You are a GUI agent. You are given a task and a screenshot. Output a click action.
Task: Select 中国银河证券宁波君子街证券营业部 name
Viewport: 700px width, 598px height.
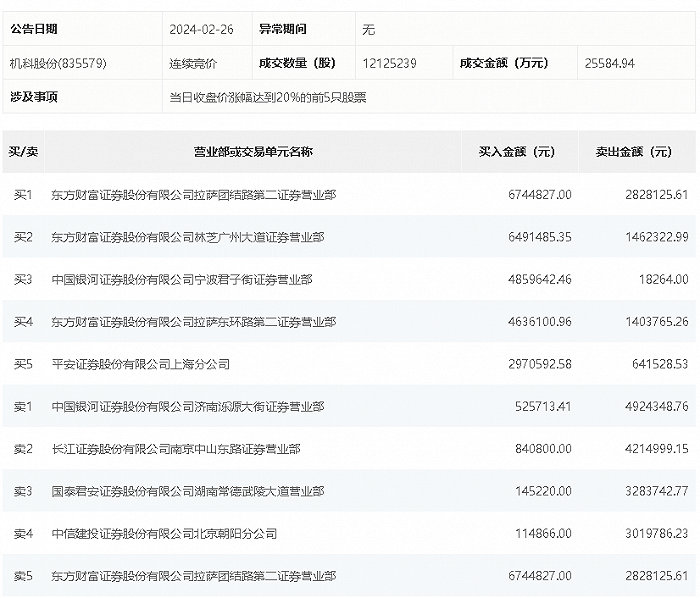(182, 279)
